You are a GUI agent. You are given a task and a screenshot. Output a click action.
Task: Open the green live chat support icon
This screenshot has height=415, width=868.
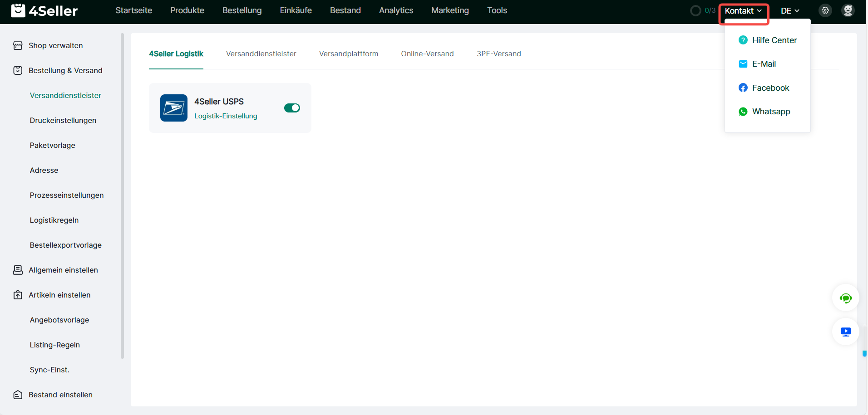click(x=845, y=298)
